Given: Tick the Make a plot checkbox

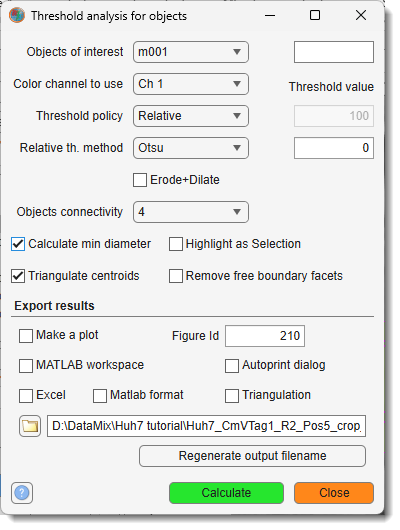Looking at the screenshot, I should point(26,336).
